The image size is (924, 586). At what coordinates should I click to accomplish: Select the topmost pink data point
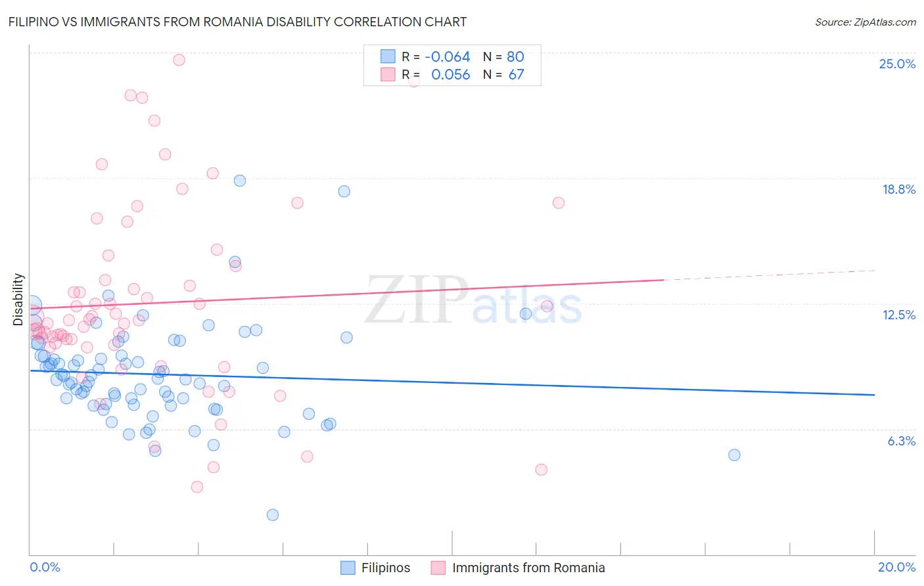179,60
